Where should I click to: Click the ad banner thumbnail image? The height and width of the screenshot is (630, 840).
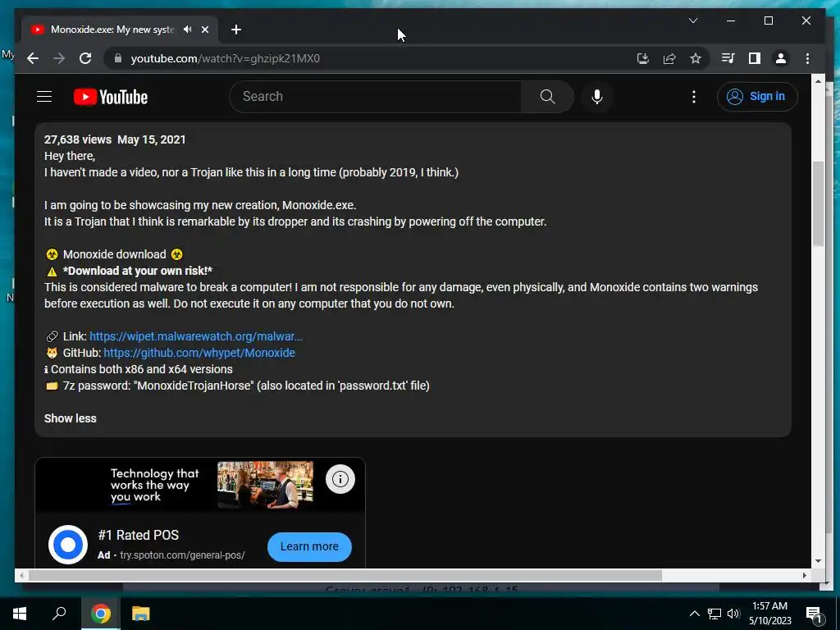click(x=265, y=484)
